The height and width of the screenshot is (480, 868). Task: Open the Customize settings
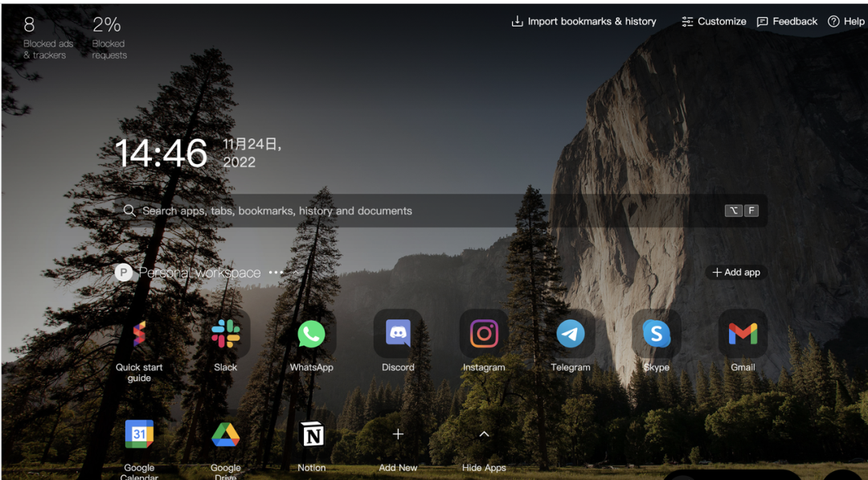(714, 22)
